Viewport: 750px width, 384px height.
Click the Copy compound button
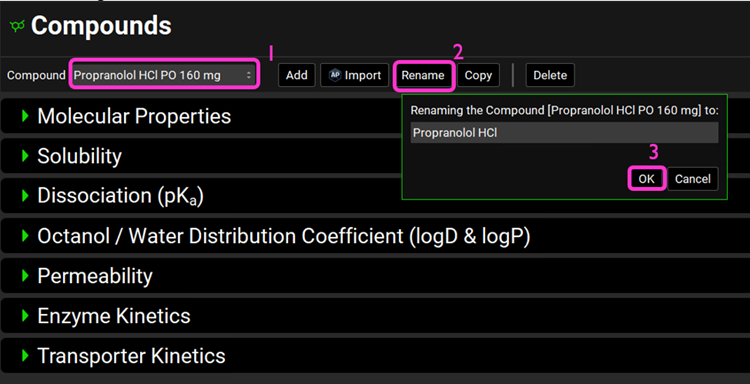[x=478, y=75]
